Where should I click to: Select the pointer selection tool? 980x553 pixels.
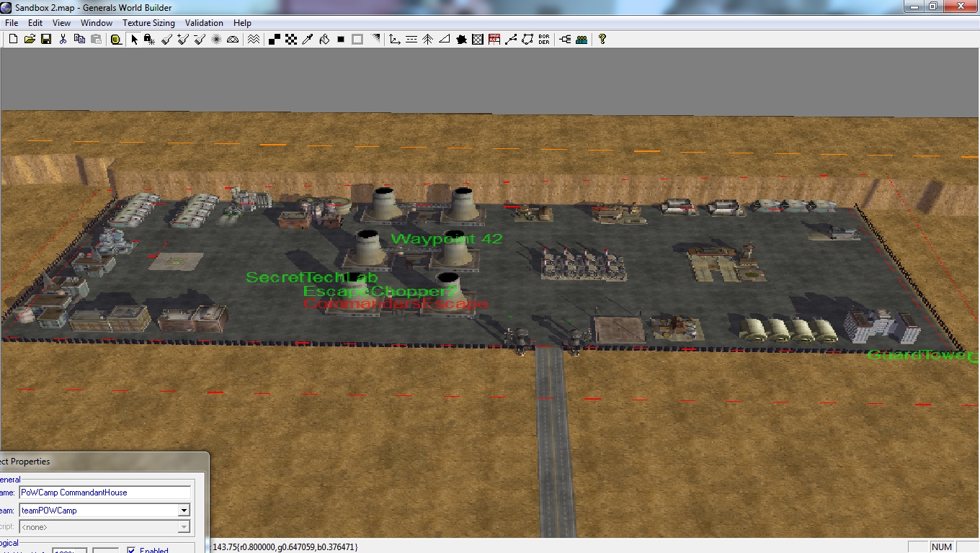tap(134, 40)
